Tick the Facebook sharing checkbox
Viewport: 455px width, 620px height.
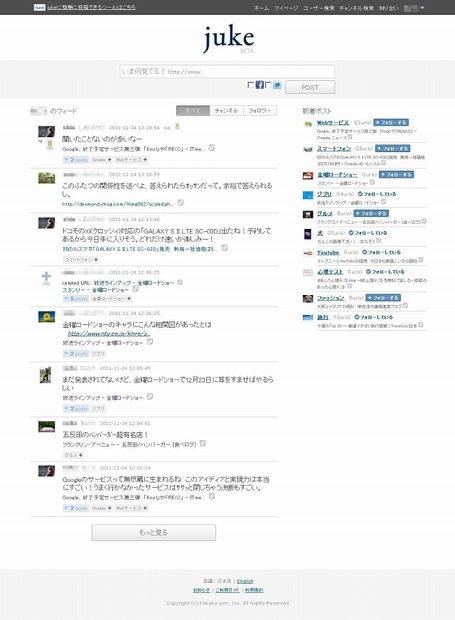pyautogui.click(x=250, y=85)
